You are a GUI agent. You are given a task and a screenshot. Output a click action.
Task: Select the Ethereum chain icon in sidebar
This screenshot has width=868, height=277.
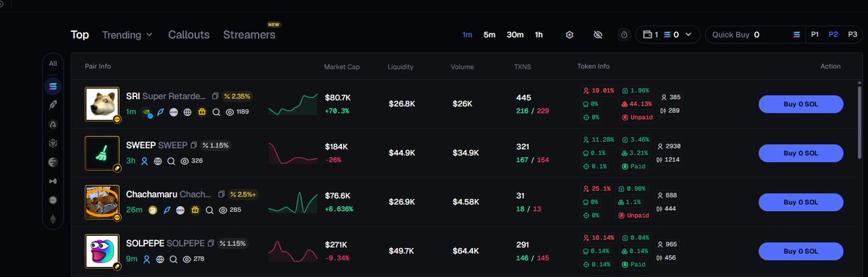53,219
